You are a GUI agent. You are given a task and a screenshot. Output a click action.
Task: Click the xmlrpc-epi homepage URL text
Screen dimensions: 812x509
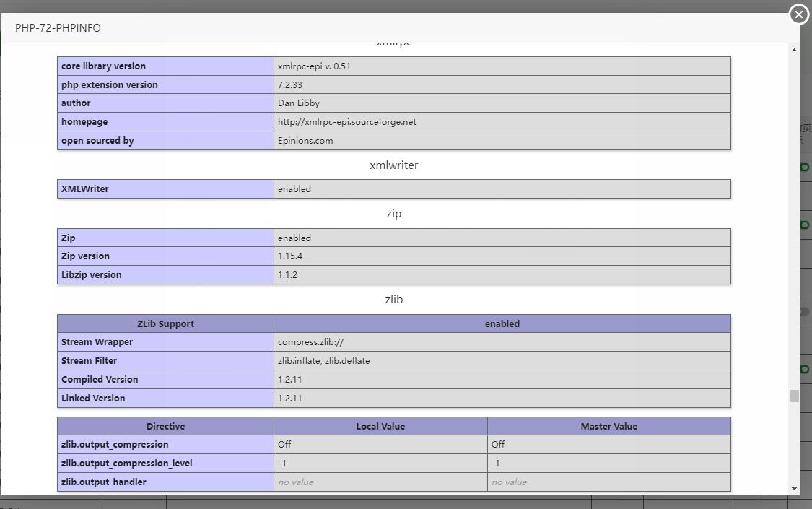pyautogui.click(x=346, y=122)
